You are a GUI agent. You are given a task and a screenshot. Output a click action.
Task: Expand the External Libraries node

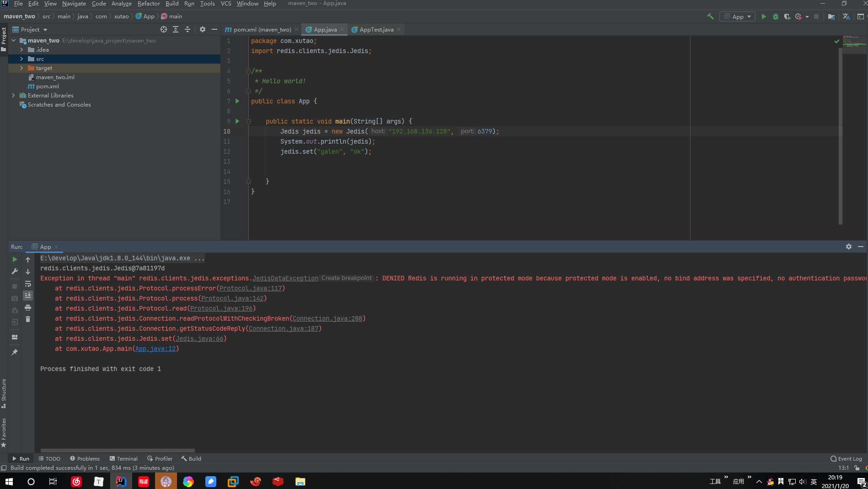[x=13, y=96]
